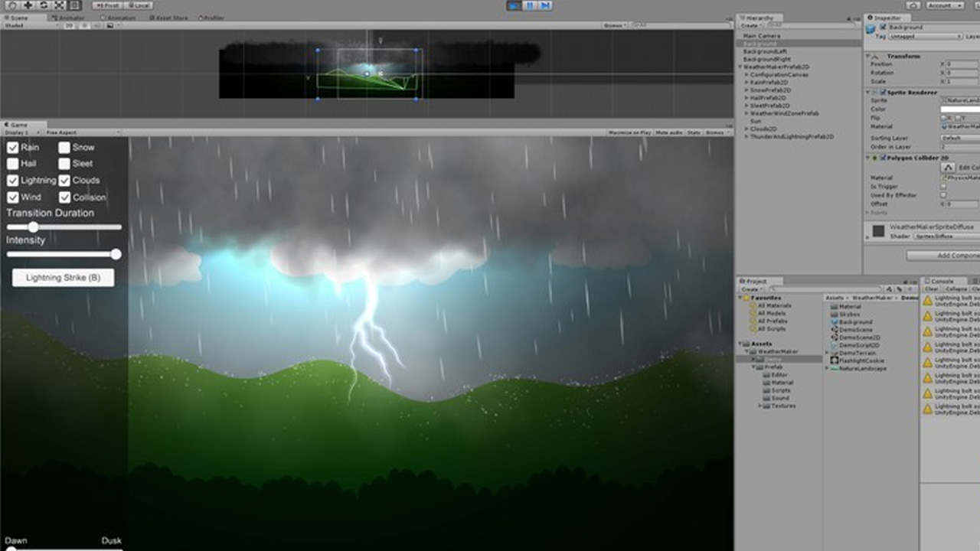The height and width of the screenshot is (551, 980).
Task: Expand the Textures folder in Project
Action: pyautogui.click(x=760, y=406)
